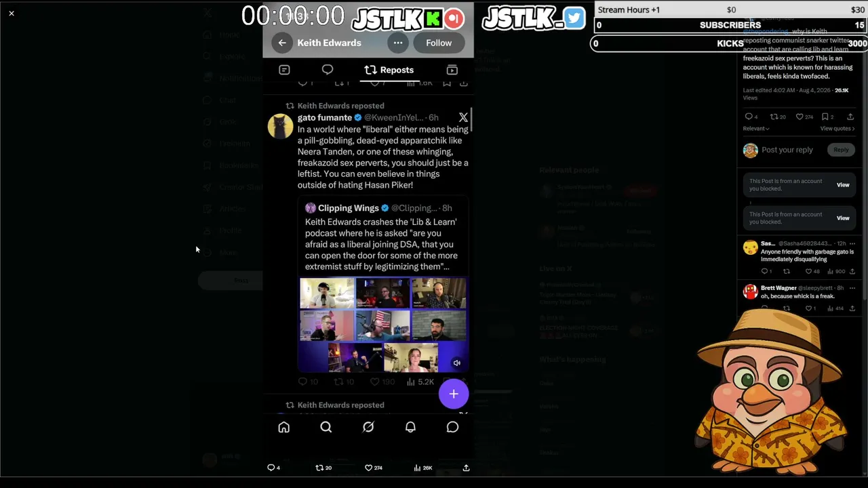Viewport: 868px width, 488px height.
Task: Click the Hasan Piker post text
Action: tap(383, 157)
